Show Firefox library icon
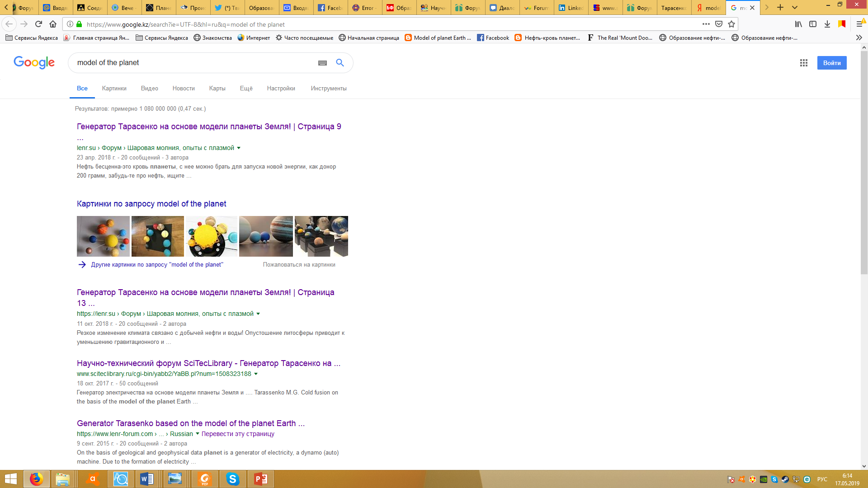The height and width of the screenshot is (488, 868). click(x=798, y=24)
